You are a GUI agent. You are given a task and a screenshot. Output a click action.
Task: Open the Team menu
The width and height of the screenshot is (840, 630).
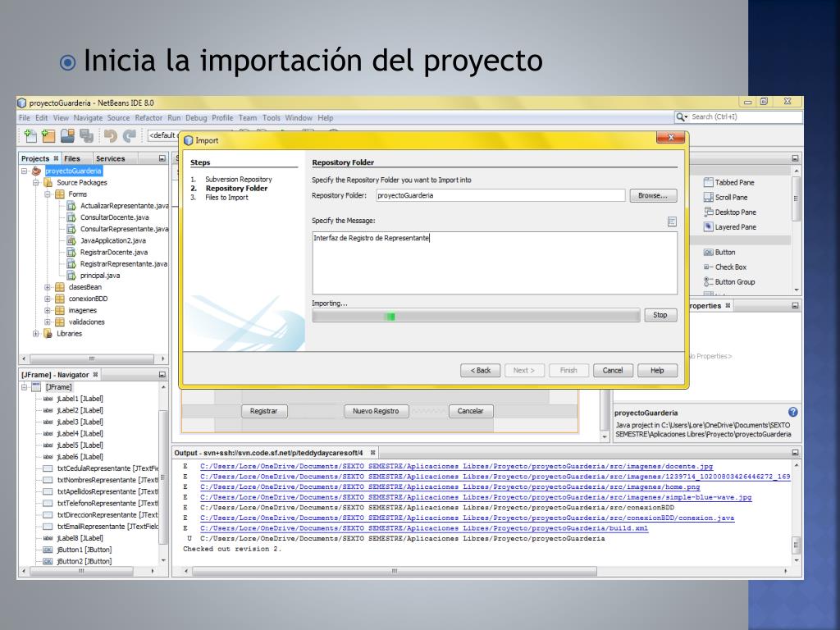(x=248, y=118)
